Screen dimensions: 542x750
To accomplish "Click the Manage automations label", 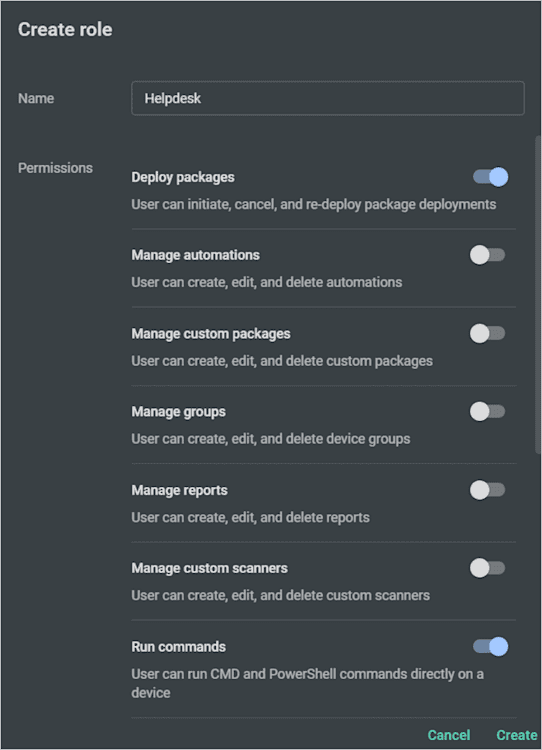I will [x=195, y=255].
